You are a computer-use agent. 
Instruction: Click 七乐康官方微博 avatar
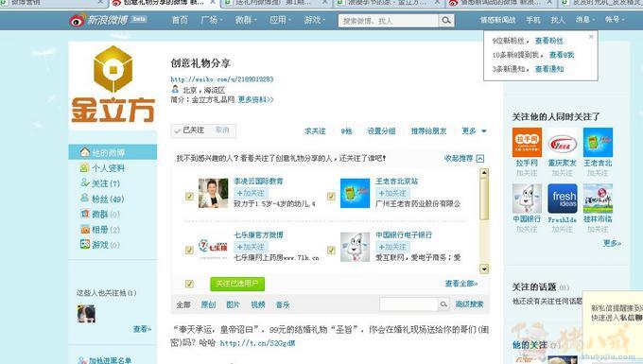(214, 247)
